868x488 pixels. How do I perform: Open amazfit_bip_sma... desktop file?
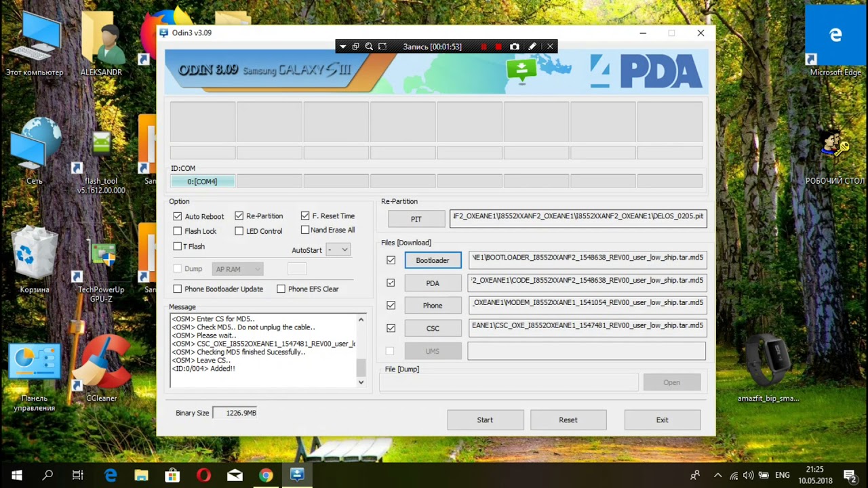point(768,369)
